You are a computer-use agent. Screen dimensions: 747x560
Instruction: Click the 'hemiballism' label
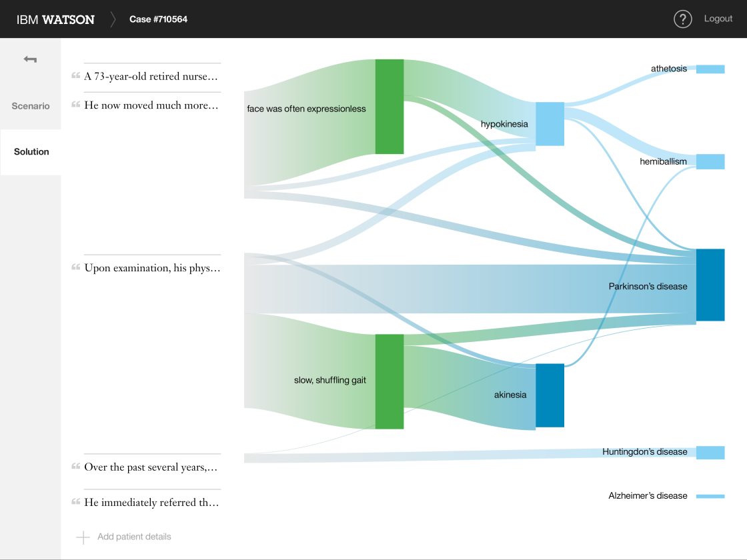tap(663, 161)
